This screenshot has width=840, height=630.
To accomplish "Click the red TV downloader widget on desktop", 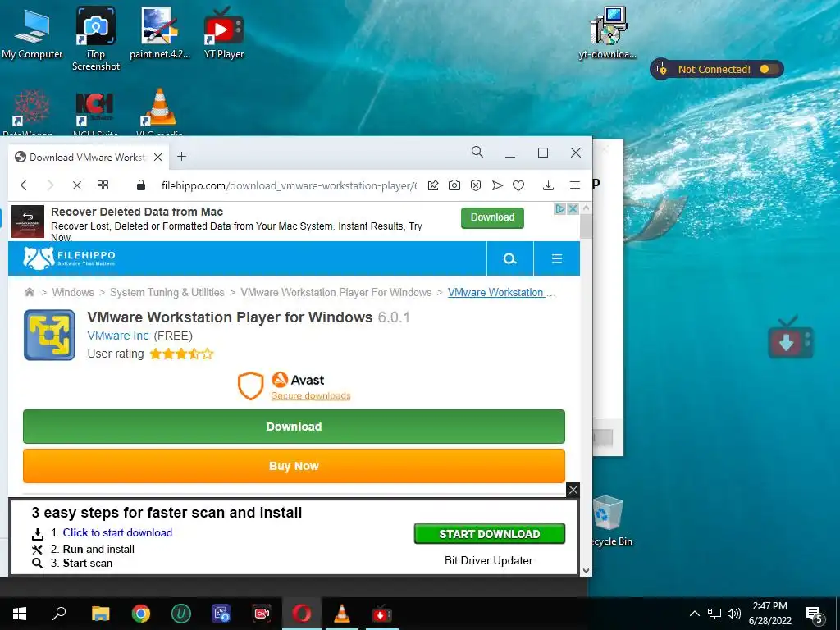I will pyautogui.click(x=790, y=339).
